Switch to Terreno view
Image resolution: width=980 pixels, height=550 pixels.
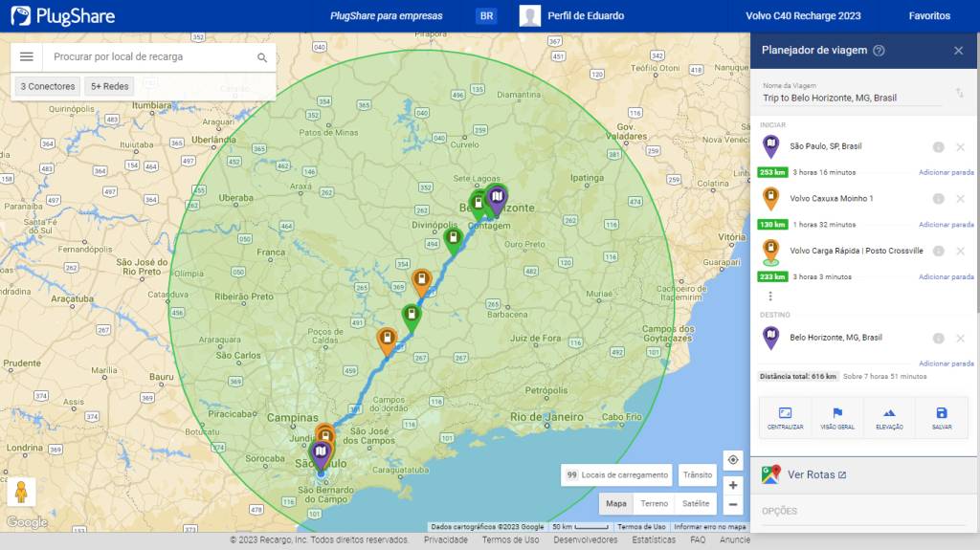point(654,503)
